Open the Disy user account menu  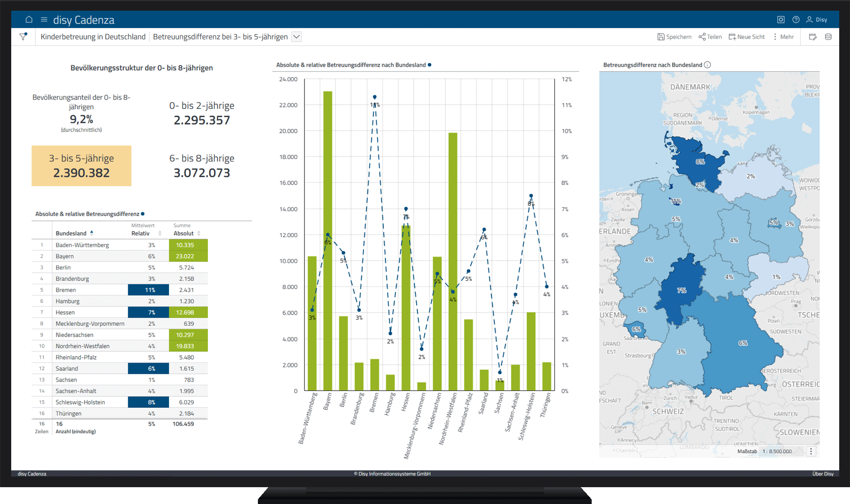[x=817, y=19]
